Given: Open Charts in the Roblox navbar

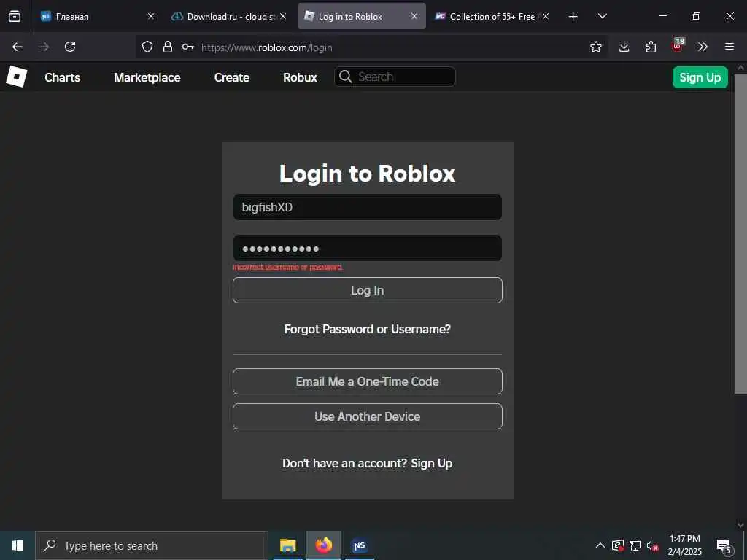Looking at the screenshot, I should (x=63, y=77).
